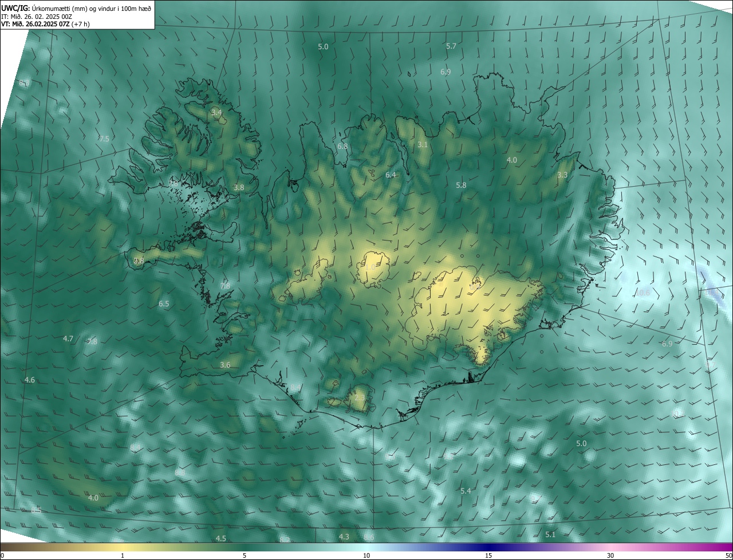
Task: Click the 3.1 value label on the map
Action: (x=423, y=145)
